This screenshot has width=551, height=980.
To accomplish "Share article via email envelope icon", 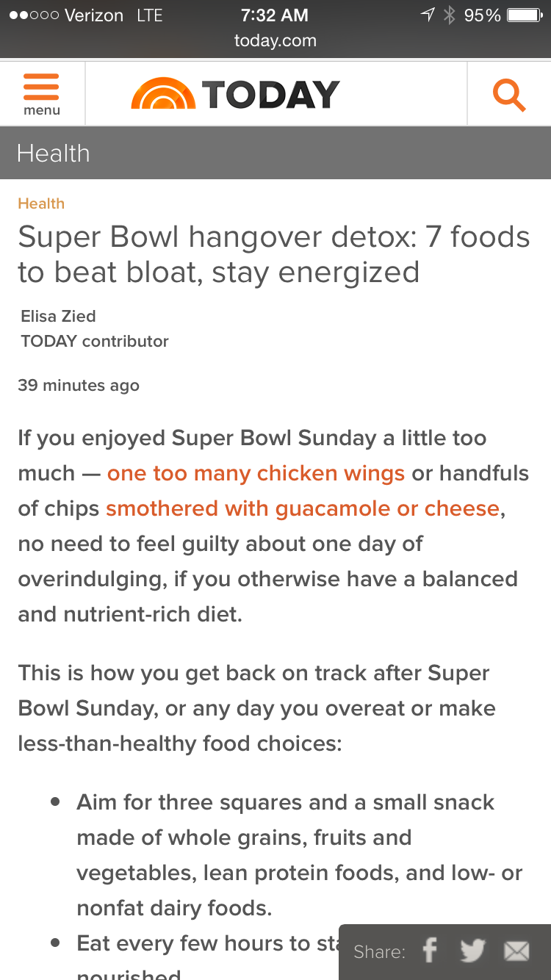I will [516, 951].
